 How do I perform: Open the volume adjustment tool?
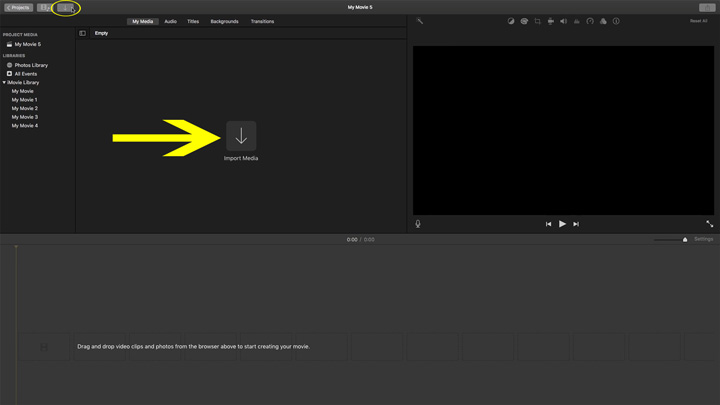pyautogui.click(x=563, y=21)
